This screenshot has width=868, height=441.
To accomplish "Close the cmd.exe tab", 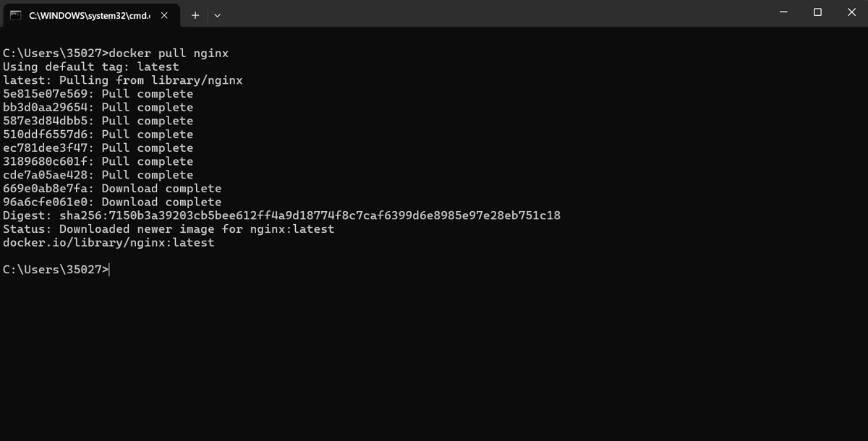I will pos(164,15).
